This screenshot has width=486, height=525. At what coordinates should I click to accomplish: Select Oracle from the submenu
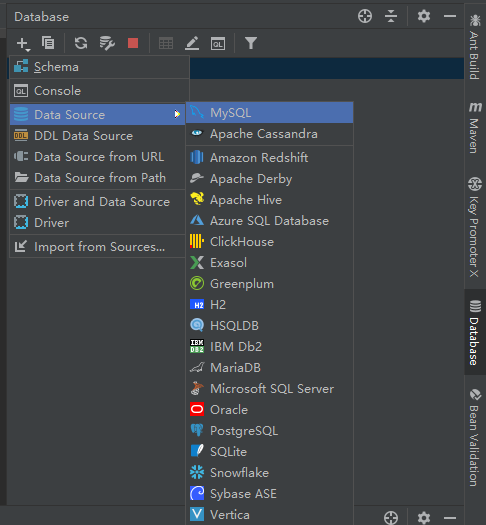(269, 409)
